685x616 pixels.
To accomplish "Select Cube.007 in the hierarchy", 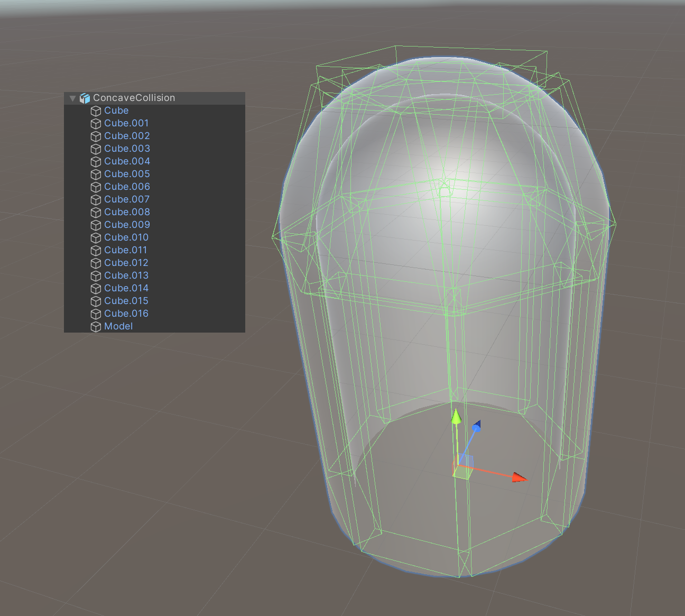I will point(127,199).
